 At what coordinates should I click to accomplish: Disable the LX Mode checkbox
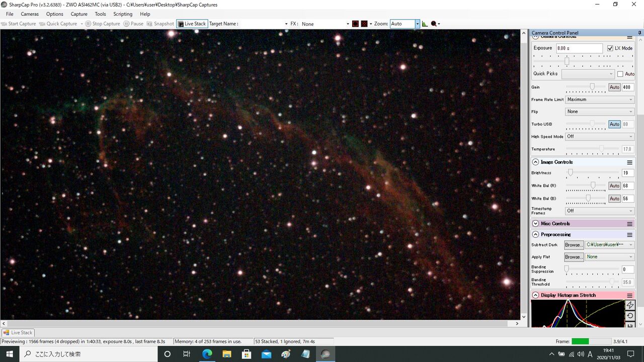610,48
